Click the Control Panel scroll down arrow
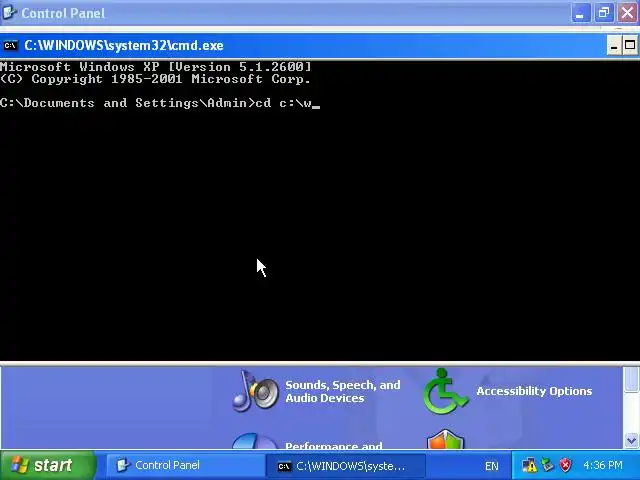The image size is (640, 480). 631,441
